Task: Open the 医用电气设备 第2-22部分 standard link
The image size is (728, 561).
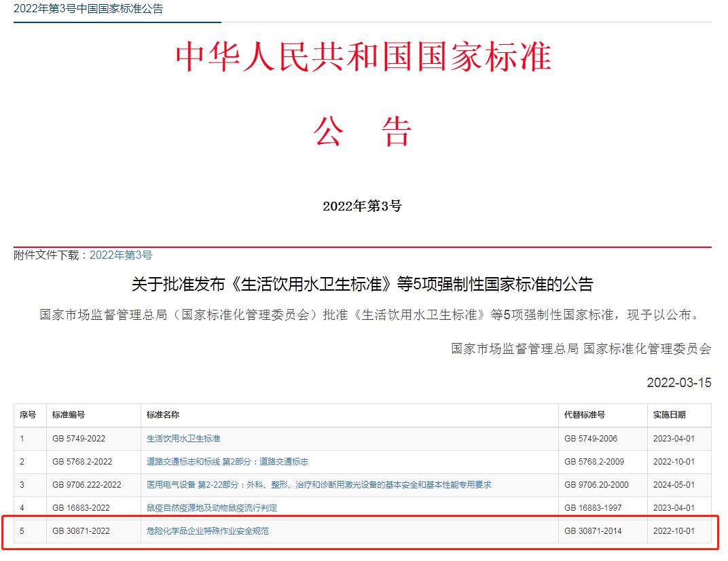Action: pyautogui.click(x=318, y=485)
